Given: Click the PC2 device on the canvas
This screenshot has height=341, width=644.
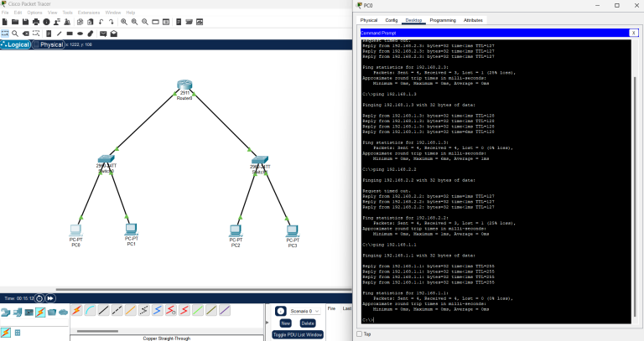Looking at the screenshot, I should (x=236, y=230).
